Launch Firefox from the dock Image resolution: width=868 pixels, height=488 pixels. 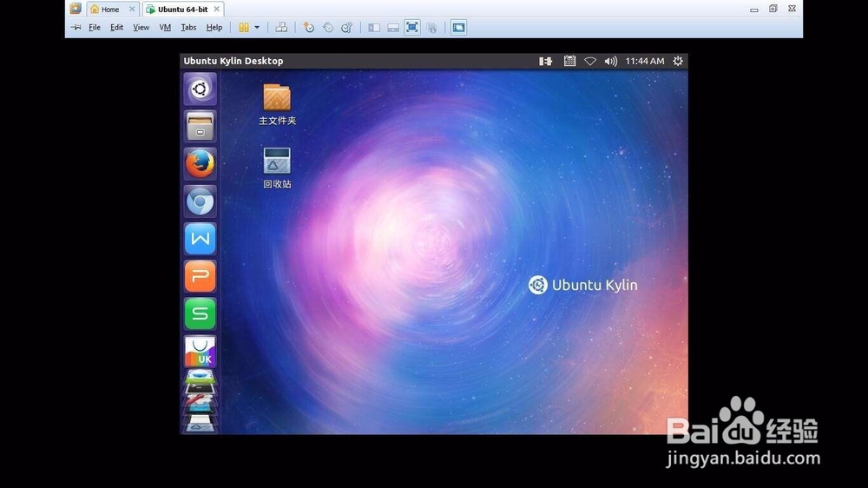(200, 164)
